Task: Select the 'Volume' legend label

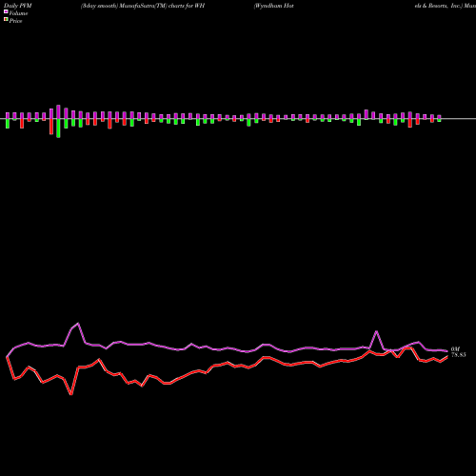Action: [18, 13]
